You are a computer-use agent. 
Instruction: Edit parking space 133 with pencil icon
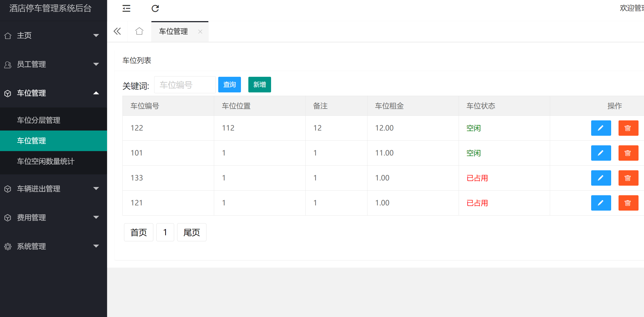(x=601, y=178)
